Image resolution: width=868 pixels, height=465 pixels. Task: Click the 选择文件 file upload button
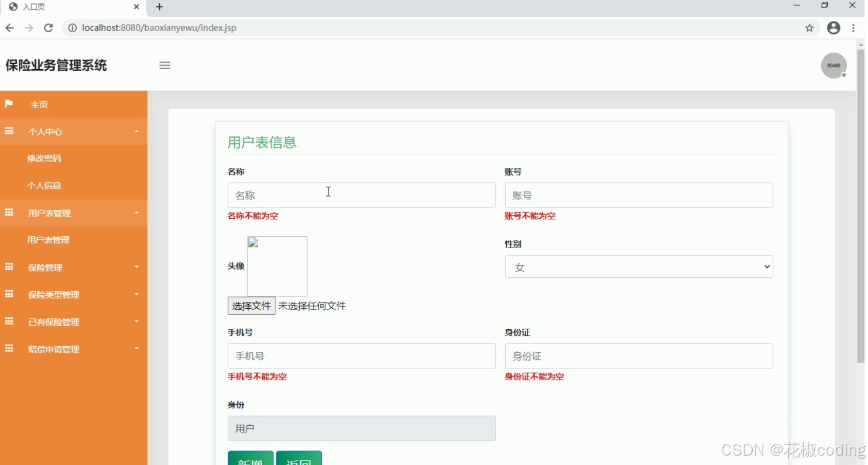[x=252, y=305]
